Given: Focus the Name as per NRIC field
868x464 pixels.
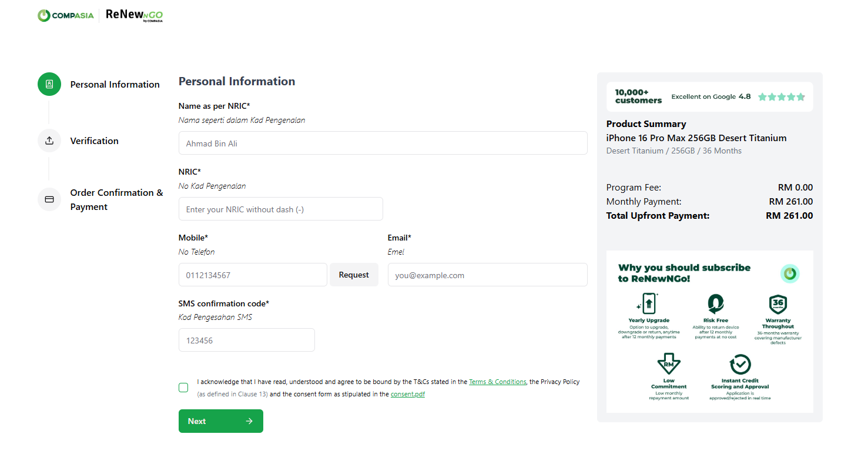Looking at the screenshot, I should point(383,143).
